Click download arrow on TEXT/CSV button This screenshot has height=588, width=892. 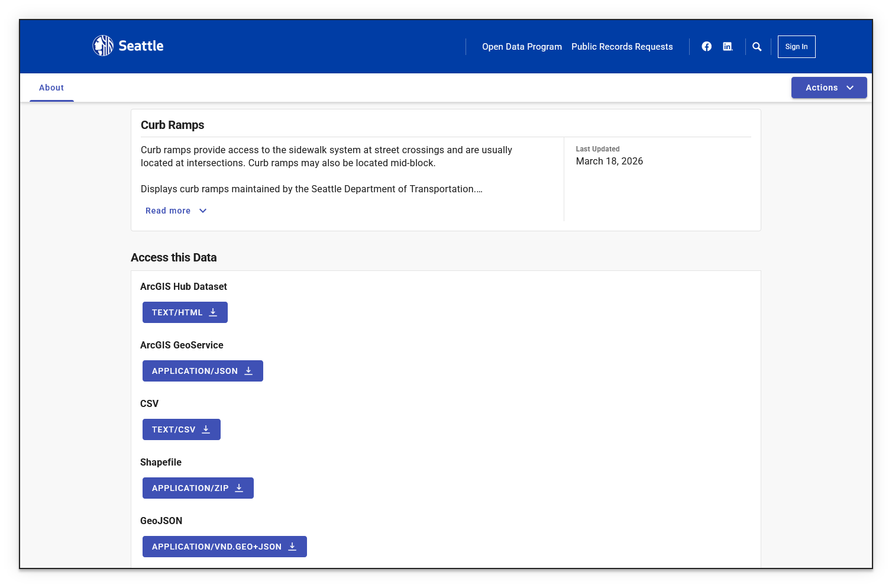206,429
